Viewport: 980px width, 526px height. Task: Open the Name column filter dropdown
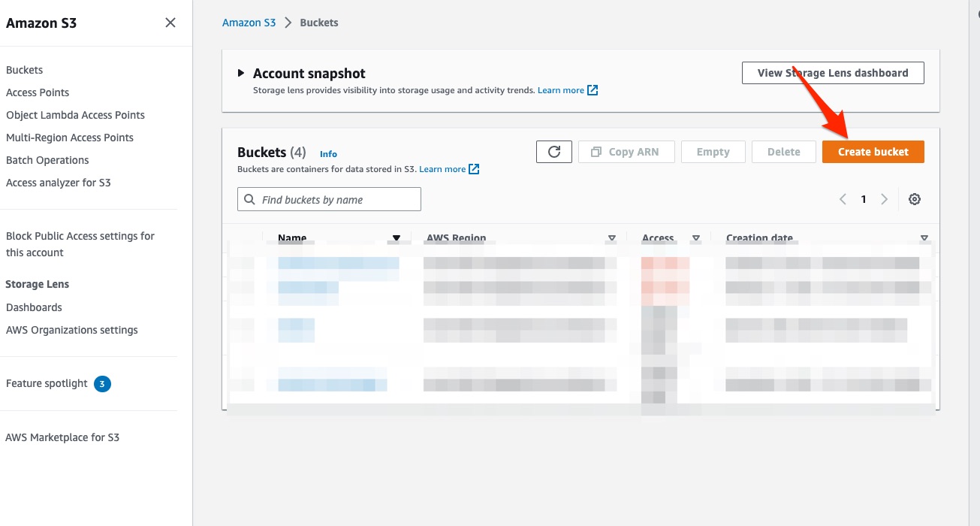pyautogui.click(x=397, y=237)
